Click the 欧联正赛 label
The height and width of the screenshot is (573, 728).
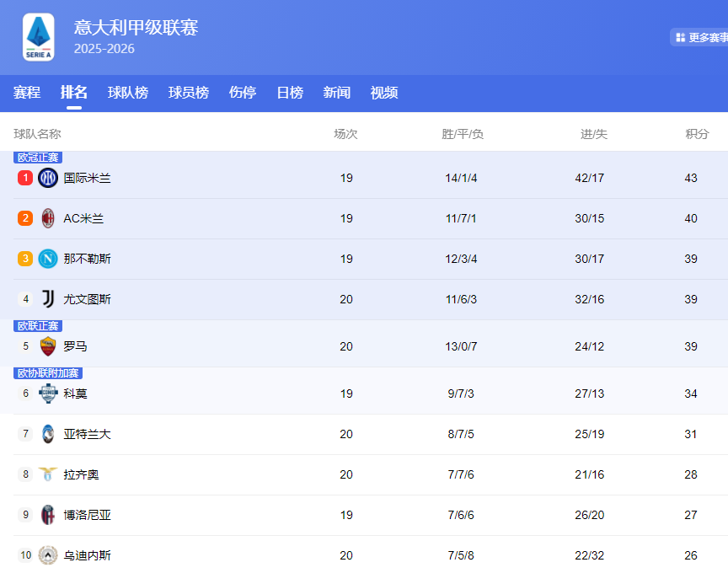click(x=38, y=326)
